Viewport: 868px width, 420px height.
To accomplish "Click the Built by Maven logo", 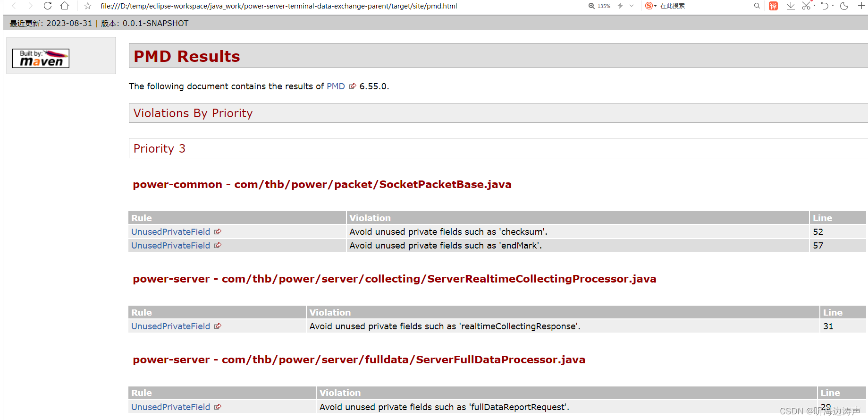I will tap(41, 58).
